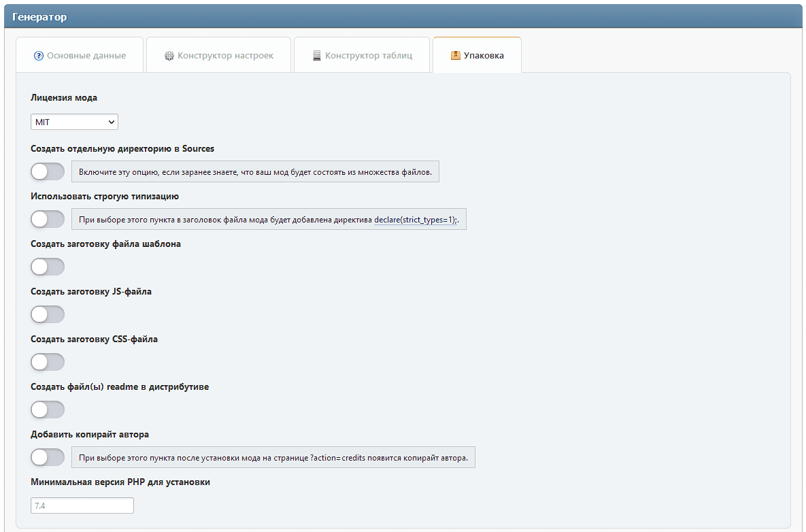The width and height of the screenshot is (806, 532).
Task: Click the Лицензия мода label
Action: click(x=64, y=98)
